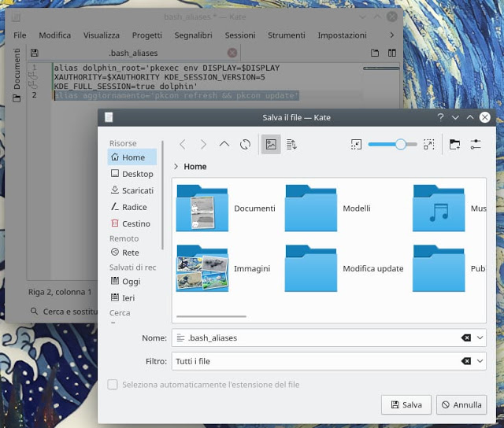Clear the Nome field text

465,338
